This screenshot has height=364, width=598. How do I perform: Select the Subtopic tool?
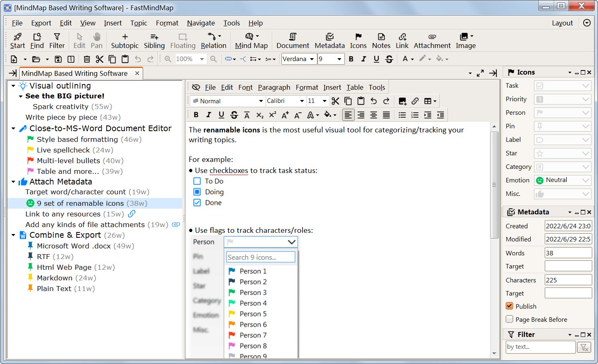coord(125,41)
